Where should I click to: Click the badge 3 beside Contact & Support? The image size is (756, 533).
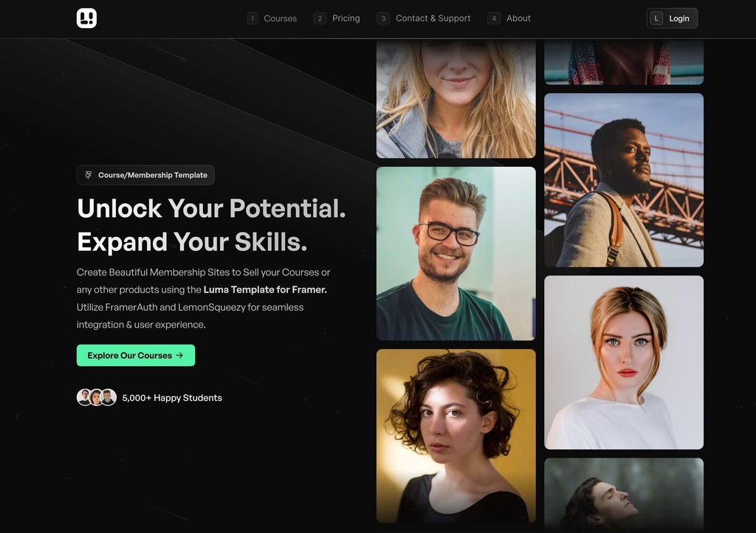(x=383, y=18)
